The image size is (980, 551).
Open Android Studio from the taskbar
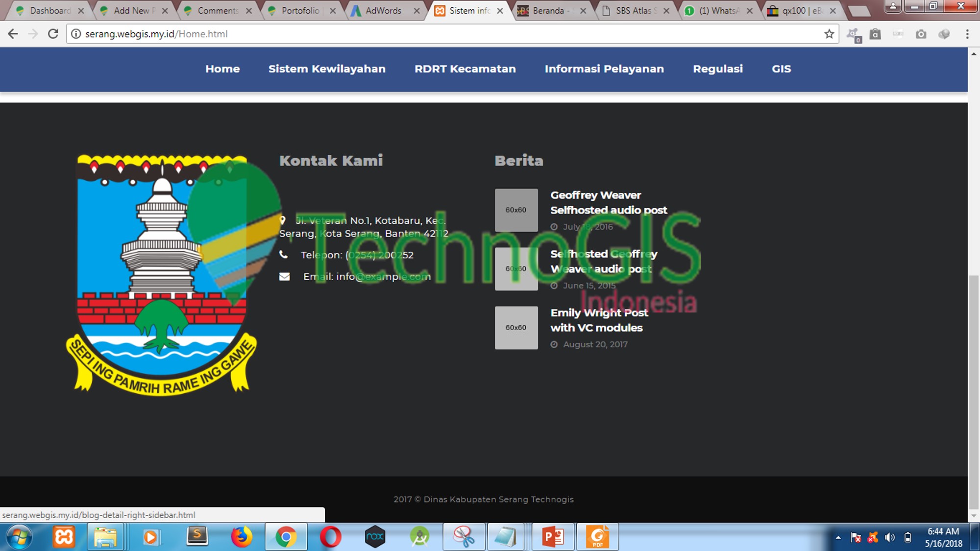click(x=420, y=537)
